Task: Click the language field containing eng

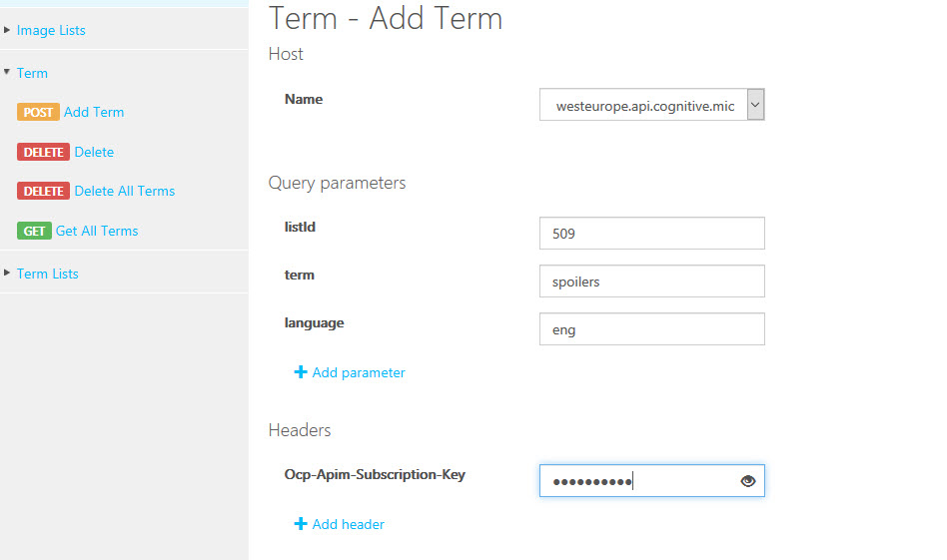Action: 651,329
